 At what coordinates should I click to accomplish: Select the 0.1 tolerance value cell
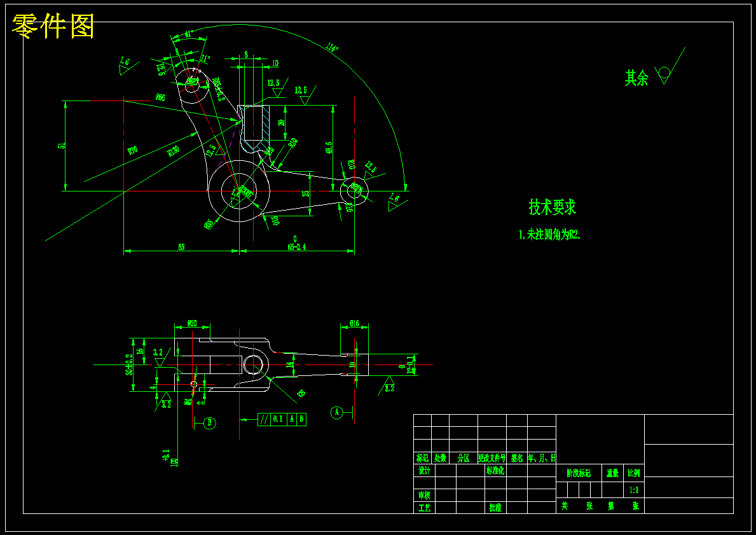click(278, 419)
